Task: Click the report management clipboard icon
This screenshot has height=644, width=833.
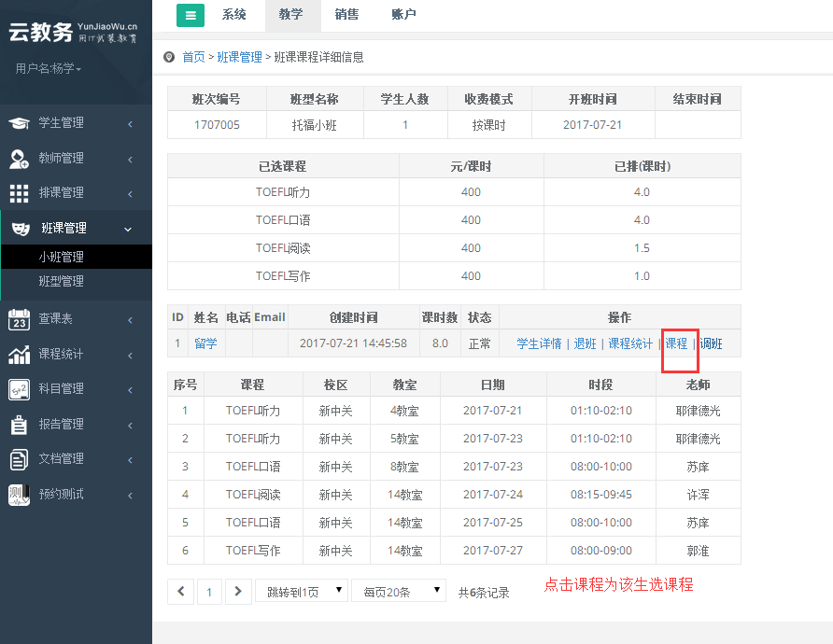Action: tap(19, 425)
